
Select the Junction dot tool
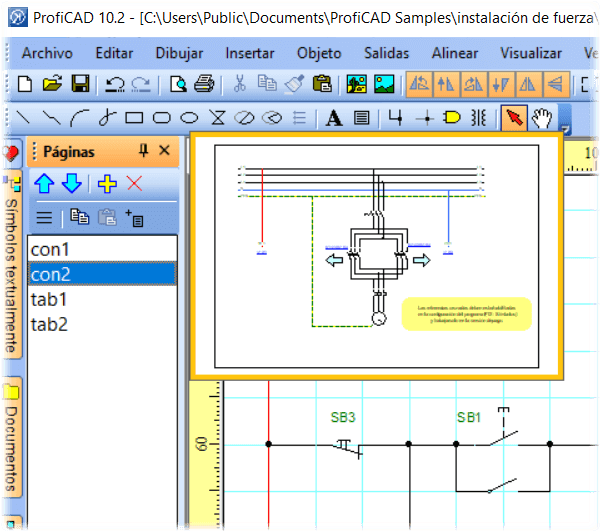coord(425,118)
